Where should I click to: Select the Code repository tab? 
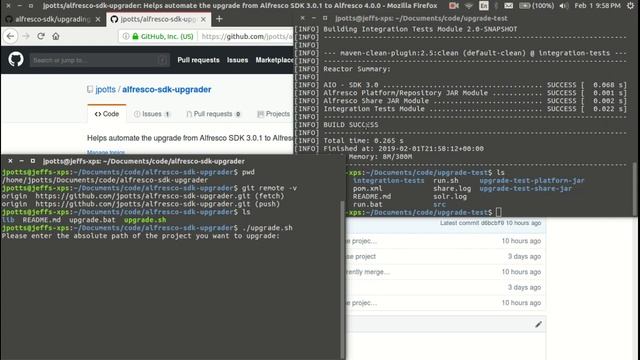107,114
